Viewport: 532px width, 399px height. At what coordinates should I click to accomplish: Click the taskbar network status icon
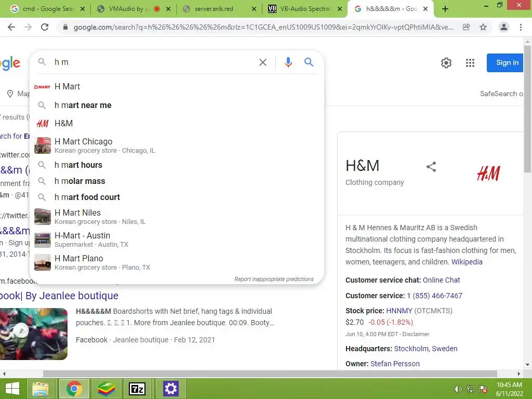click(x=470, y=389)
